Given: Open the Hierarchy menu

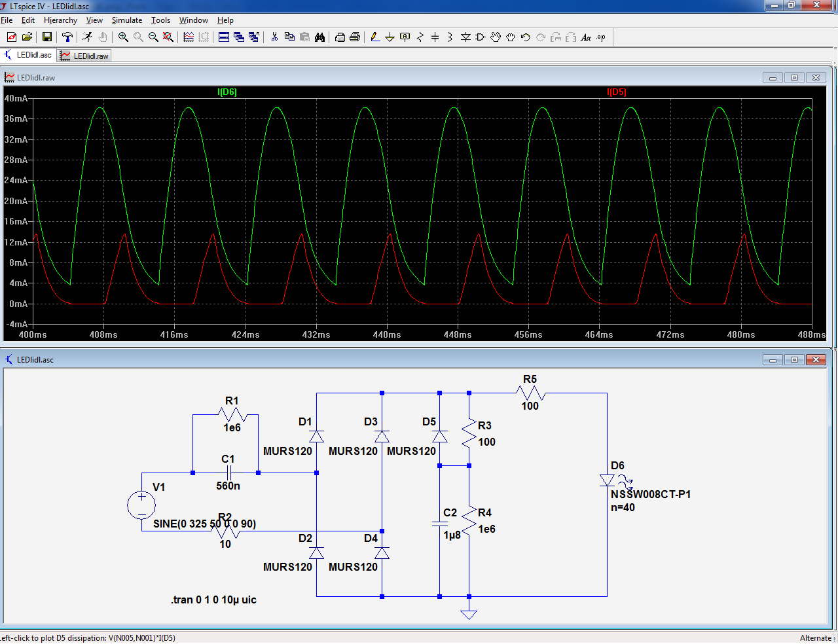Looking at the screenshot, I should 60,20.
